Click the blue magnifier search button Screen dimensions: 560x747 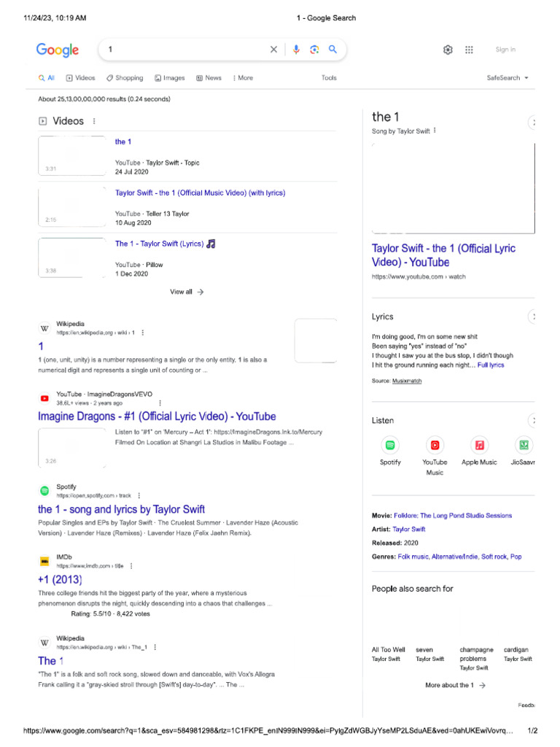pyautogui.click(x=332, y=49)
